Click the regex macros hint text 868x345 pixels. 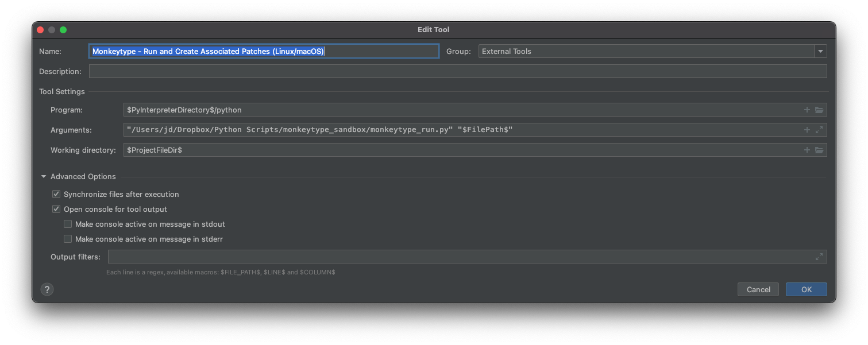click(x=221, y=272)
